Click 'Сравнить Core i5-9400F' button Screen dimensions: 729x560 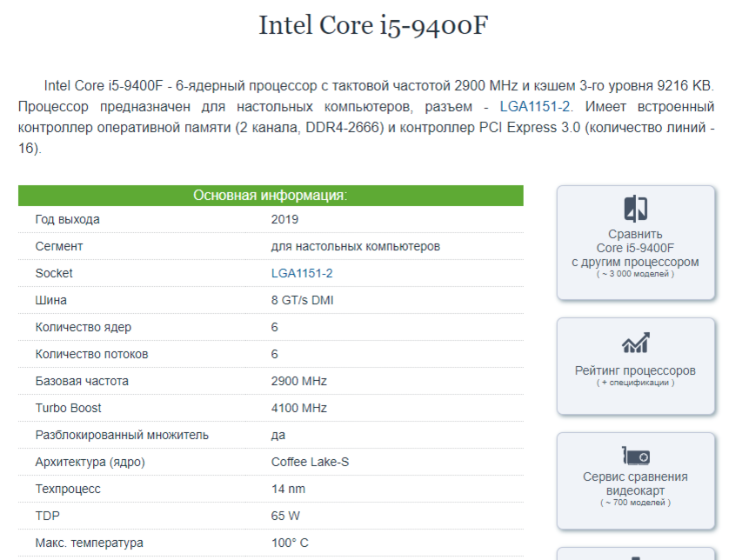(x=636, y=243)
